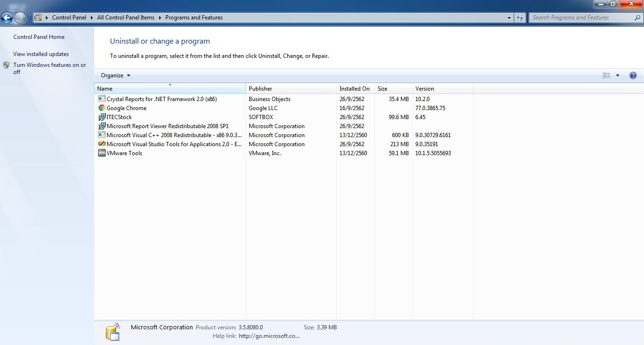
Task: Click the 99.6 MB size cell
Action: [x=399, y=117]
